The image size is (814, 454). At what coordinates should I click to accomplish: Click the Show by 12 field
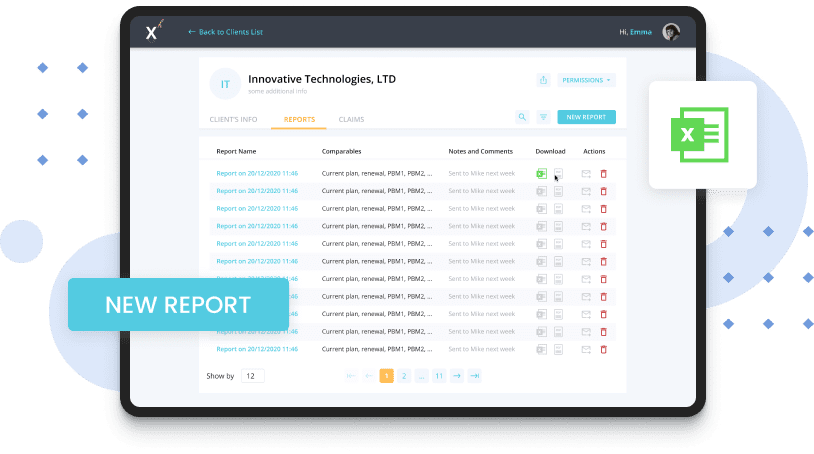click(253, 376)
